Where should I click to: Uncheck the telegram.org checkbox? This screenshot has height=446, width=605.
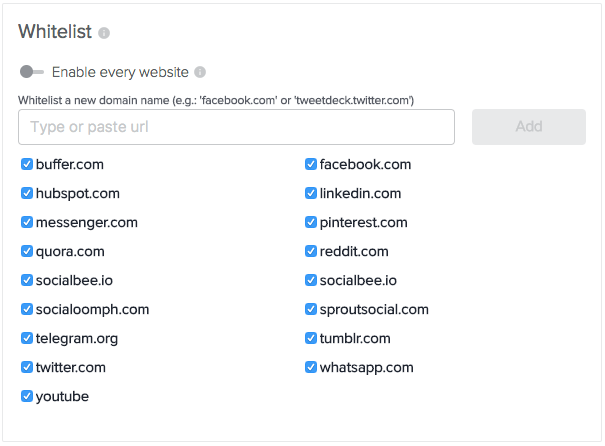[x=27, y=338]
